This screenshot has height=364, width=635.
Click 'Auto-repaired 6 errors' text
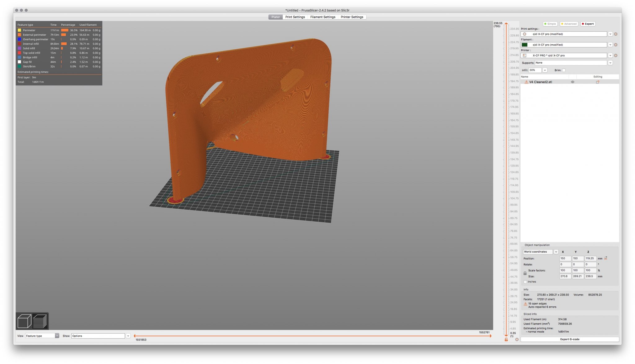[542, 307]
